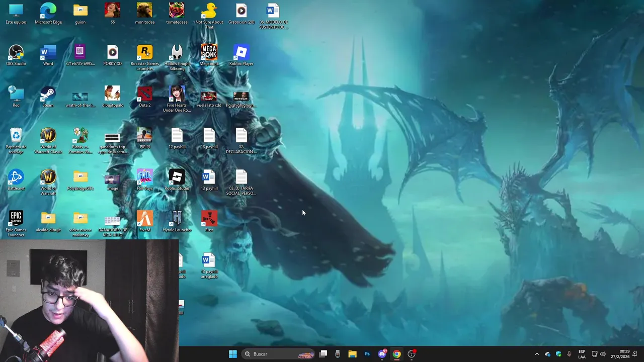Viewport: 644px width, 362px height.
Task: Open Roblox Studio
Action: click(x=177, y=180)
